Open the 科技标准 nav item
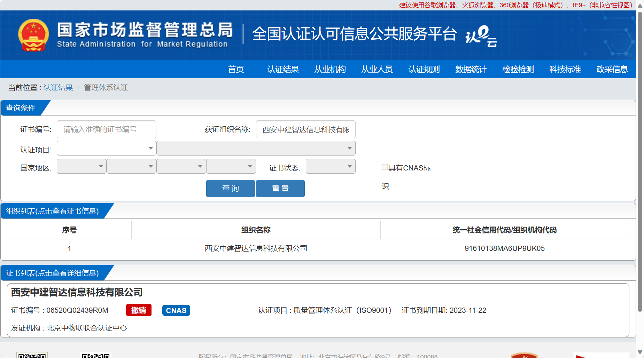644x358 pixels. (x=565, y=69)
